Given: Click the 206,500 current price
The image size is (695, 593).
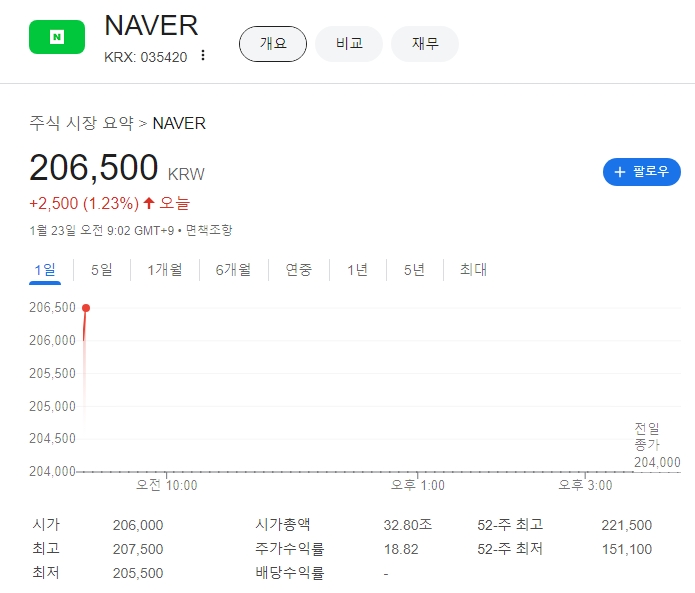Looking at the screenshot, I should coord(94,168).
